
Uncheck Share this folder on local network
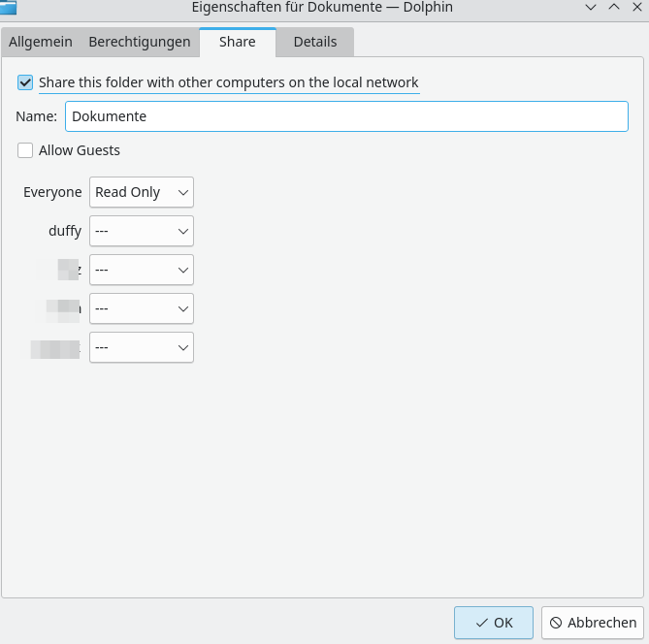pos(25,83)
